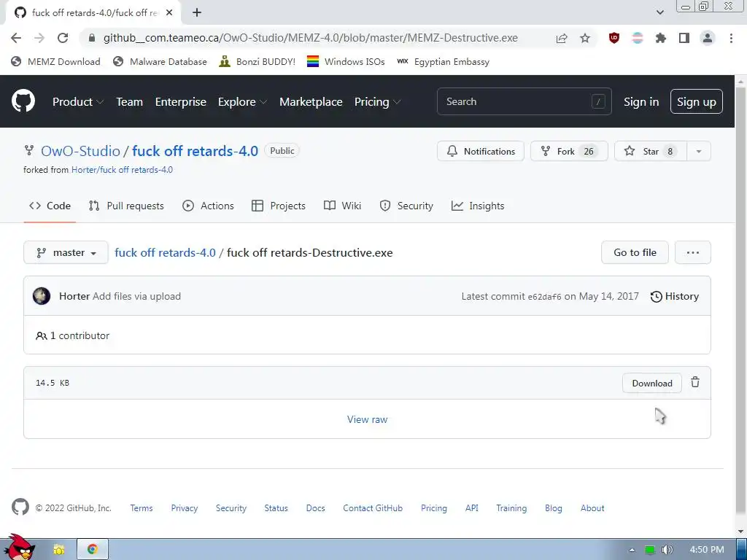Image resolution: width=747 pixels, height=560 pixels.
Task: Open Contact GitHub in the footer
Action: pos(373,508)
